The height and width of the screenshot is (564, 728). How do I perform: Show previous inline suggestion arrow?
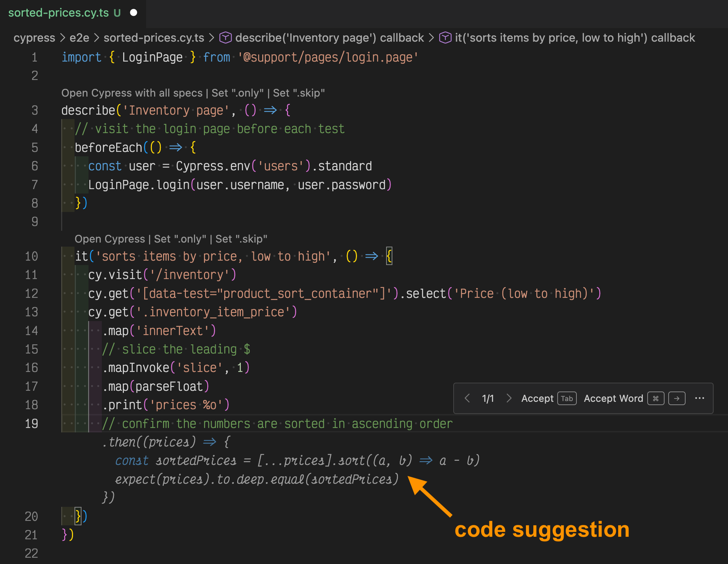pos(467,398)
